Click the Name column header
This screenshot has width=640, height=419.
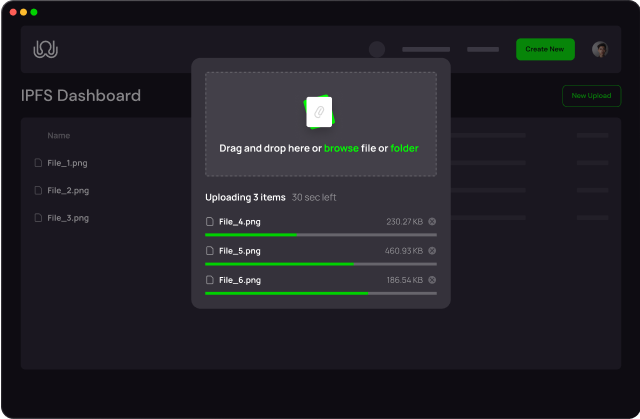click(59, 135)
